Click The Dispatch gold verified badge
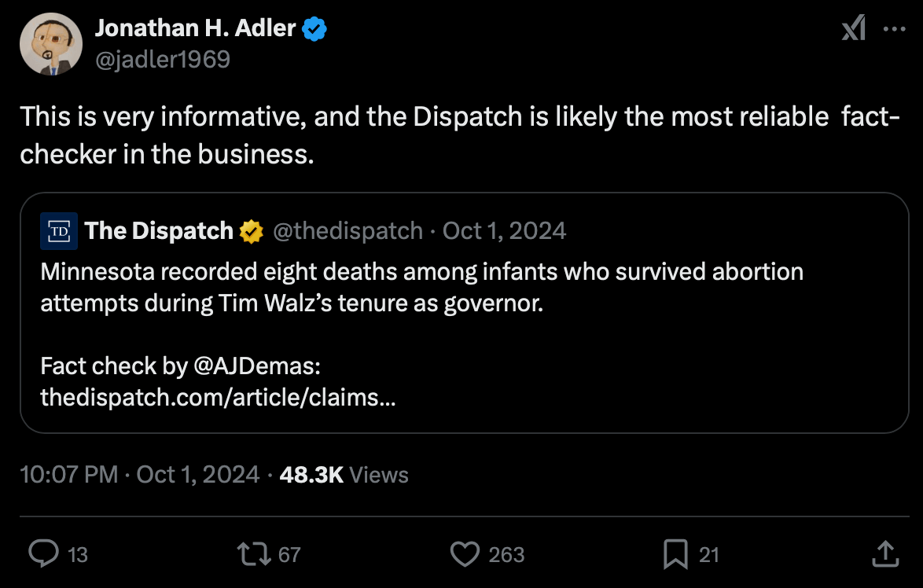The image size is (923, 588). click(252, 231)
